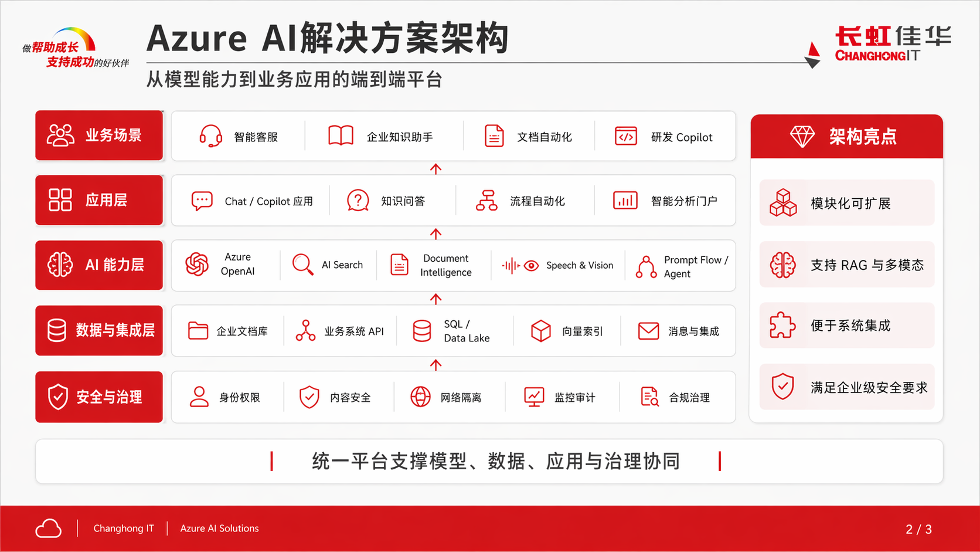
Task: Click the globe icon for 网络隔离
Action: tap(420, 397)
